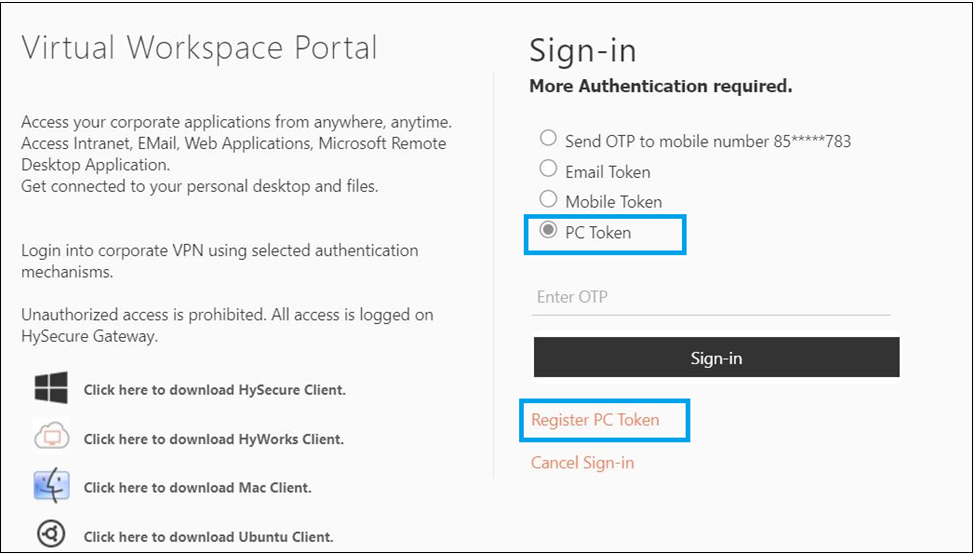Click the Mac Finder face icon
Viewport: 975px width, 554px height.
click(51, 486)
